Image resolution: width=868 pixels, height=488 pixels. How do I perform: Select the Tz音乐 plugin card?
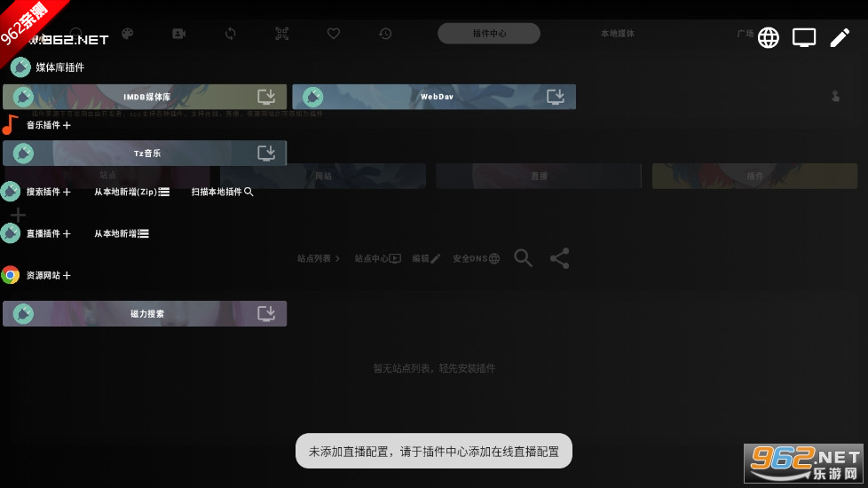[145, 153]
